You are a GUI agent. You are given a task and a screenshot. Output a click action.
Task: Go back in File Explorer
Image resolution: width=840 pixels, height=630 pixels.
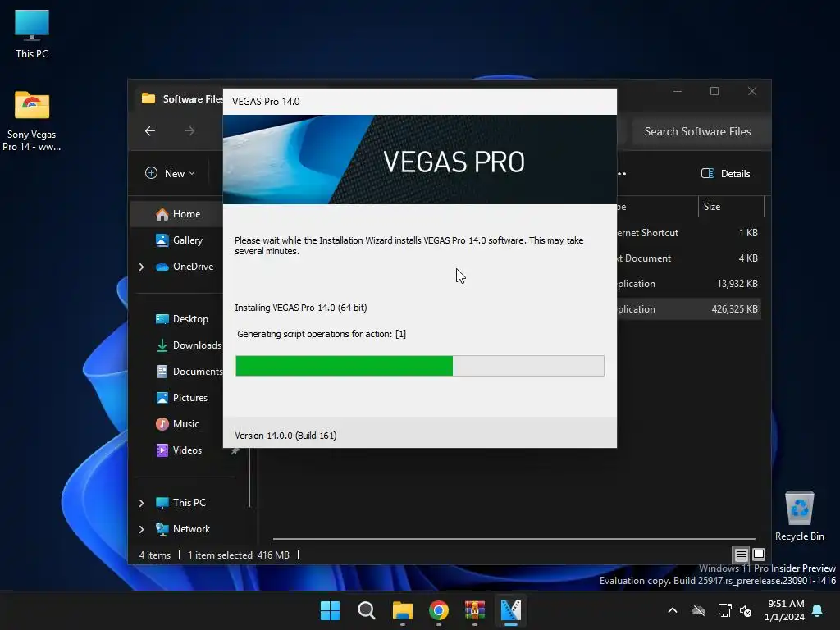pyautogui.click(x=150, y=130)
